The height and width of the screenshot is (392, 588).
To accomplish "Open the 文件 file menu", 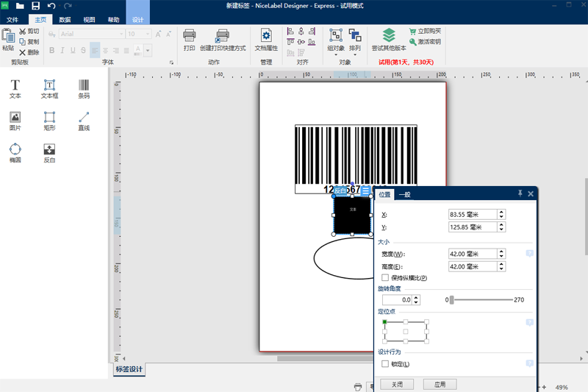I will (12, 20).
